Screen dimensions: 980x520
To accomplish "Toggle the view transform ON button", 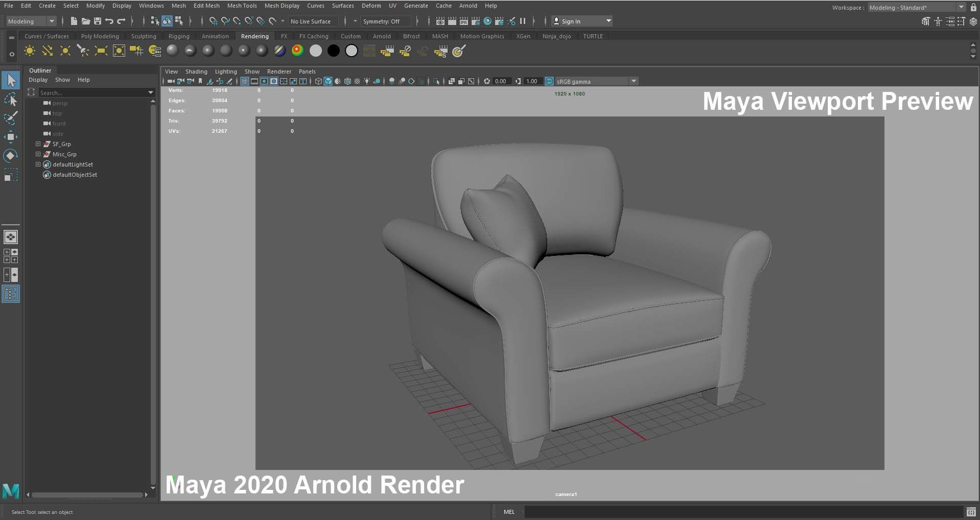I will tap(549, 81).
